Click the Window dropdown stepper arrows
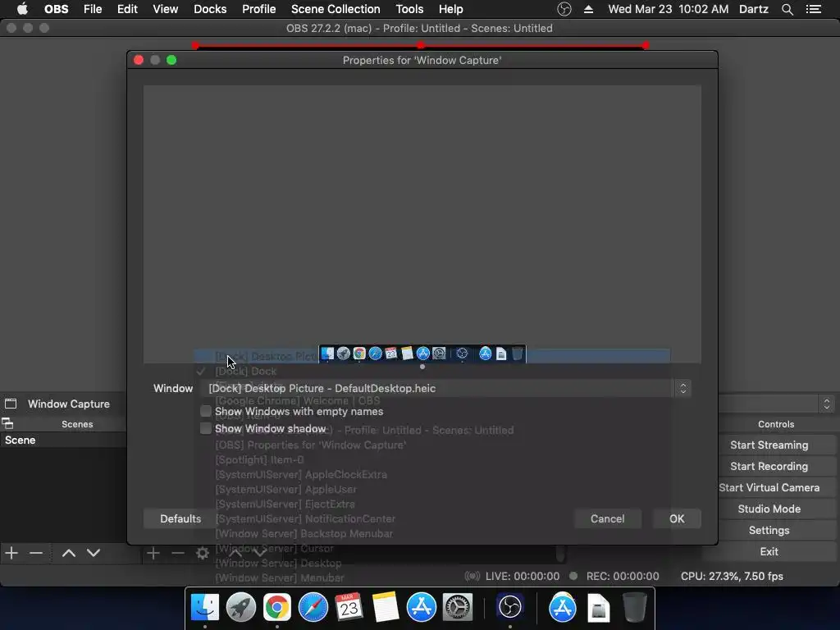The image size is (840, 630). 683,388
